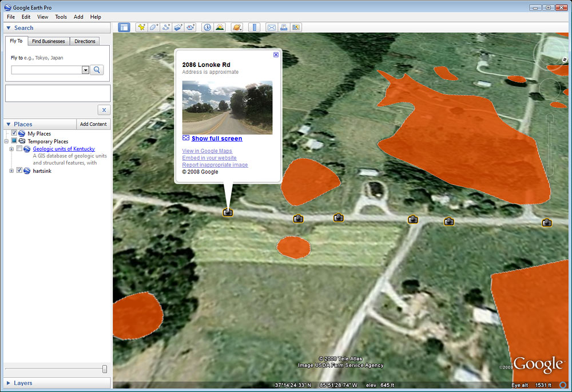Viewport: 572px width, 392px height.
Task: Select the Temporary Places folder label
Action: (48, 141)
